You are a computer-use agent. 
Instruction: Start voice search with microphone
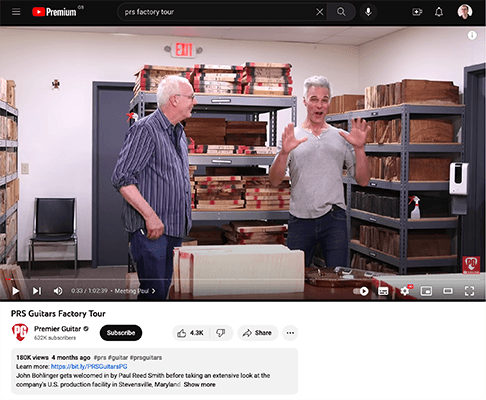(x=368, y=12)
